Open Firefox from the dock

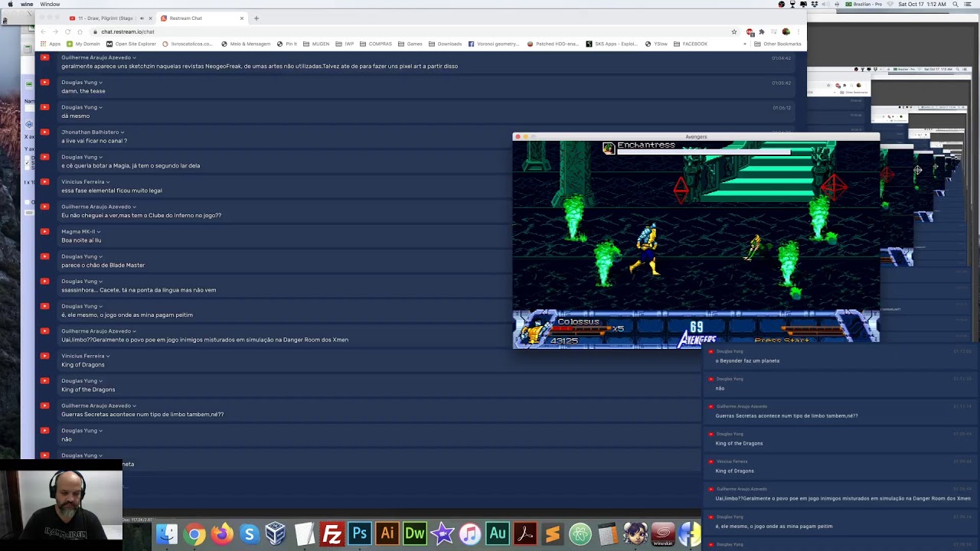pyautogui.click(x=222, y=533)
